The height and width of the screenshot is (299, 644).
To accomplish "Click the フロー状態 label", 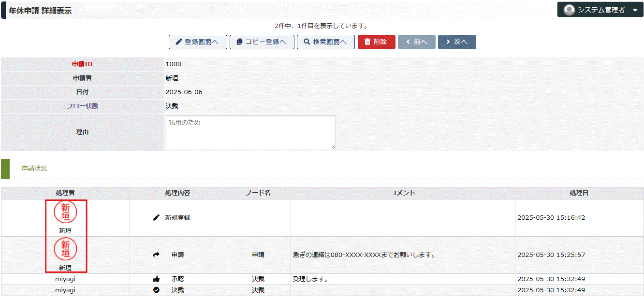I will (x=82, y=106).
